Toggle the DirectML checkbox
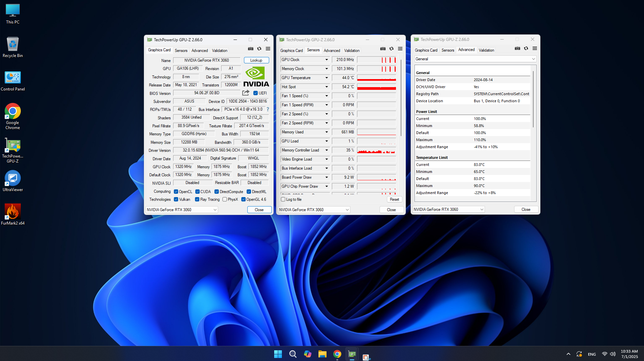 coord(249,192)
